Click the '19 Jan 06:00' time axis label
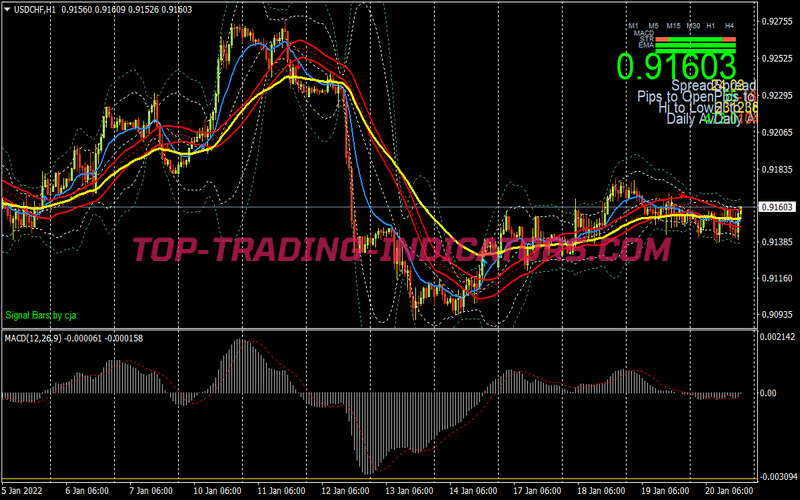 tap(665, 491)
